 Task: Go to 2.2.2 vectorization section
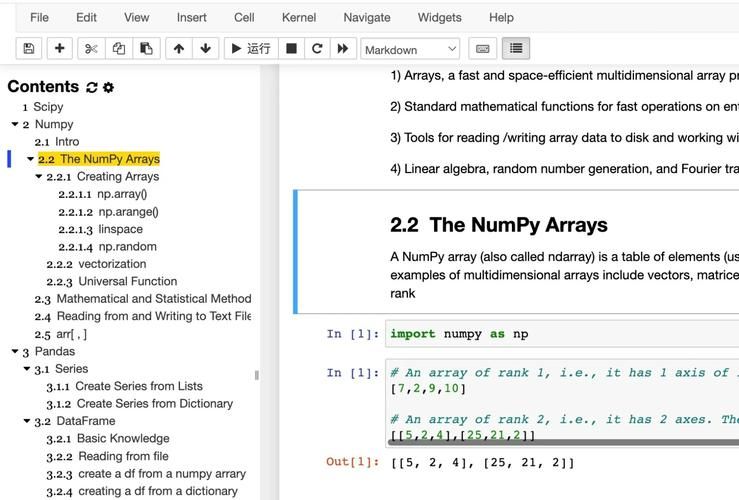tap(96, 264)
